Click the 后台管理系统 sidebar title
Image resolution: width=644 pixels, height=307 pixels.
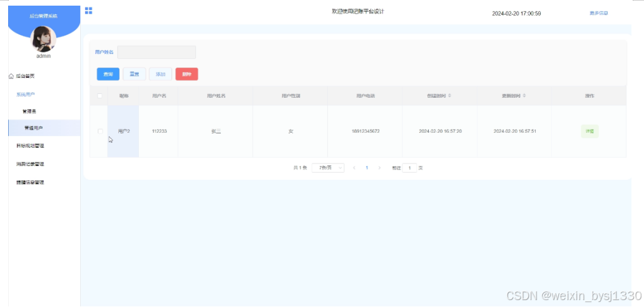(x=44, y=16)
